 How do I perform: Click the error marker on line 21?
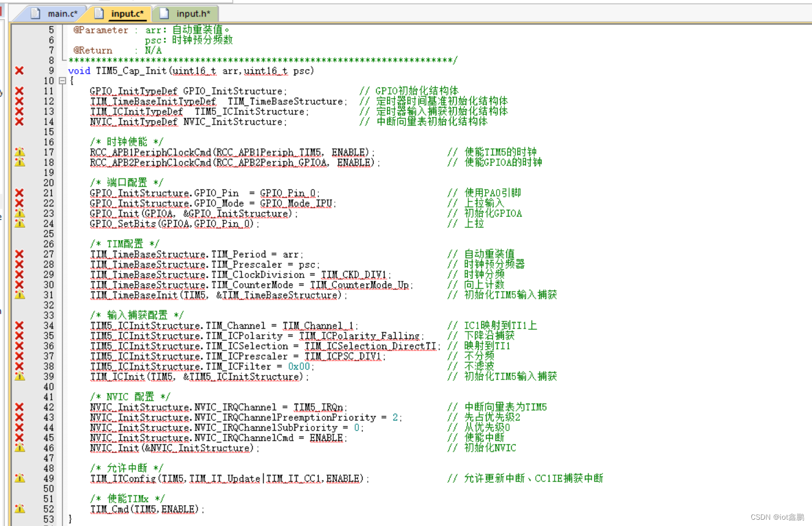click(x=19, y=193)
